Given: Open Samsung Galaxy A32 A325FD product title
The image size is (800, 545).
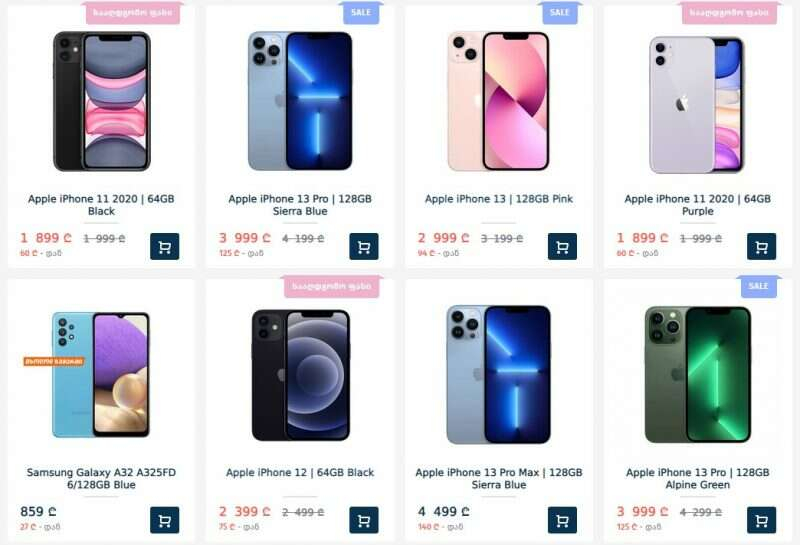Looking at the screenshot, I should coord(101,478).
